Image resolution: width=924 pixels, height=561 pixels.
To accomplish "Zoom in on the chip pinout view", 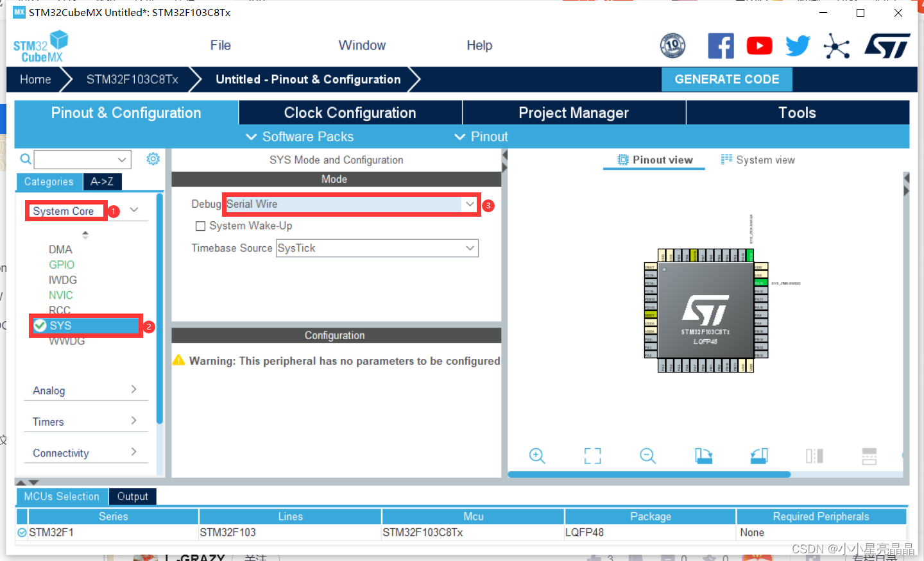I will pos(537,456).
